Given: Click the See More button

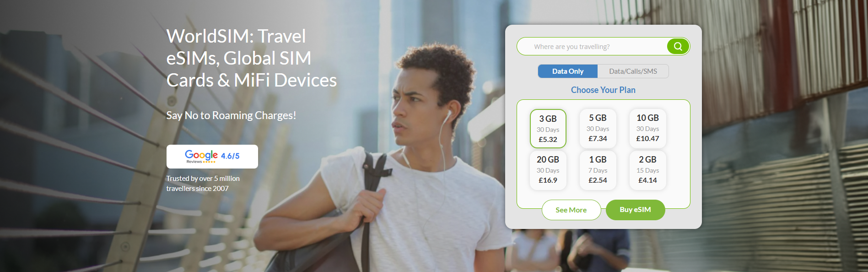Looking at the screenshot, I should pyautogui.click(x=571, y=210).
